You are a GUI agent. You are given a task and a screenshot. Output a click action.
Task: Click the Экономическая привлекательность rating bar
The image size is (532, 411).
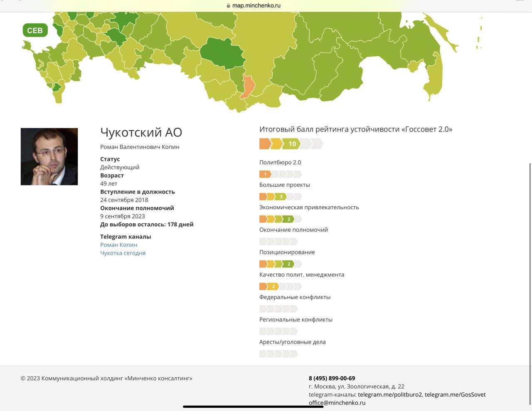(280, 219)
